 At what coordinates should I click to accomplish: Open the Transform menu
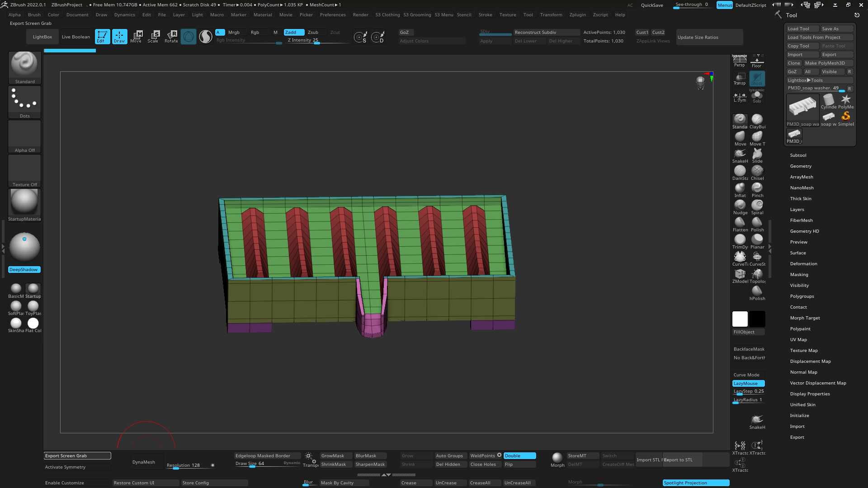tap(551, 14)
